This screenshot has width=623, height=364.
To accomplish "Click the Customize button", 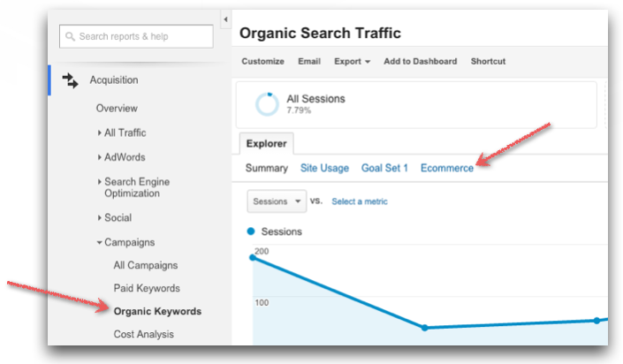I will [x=262, y=61].
